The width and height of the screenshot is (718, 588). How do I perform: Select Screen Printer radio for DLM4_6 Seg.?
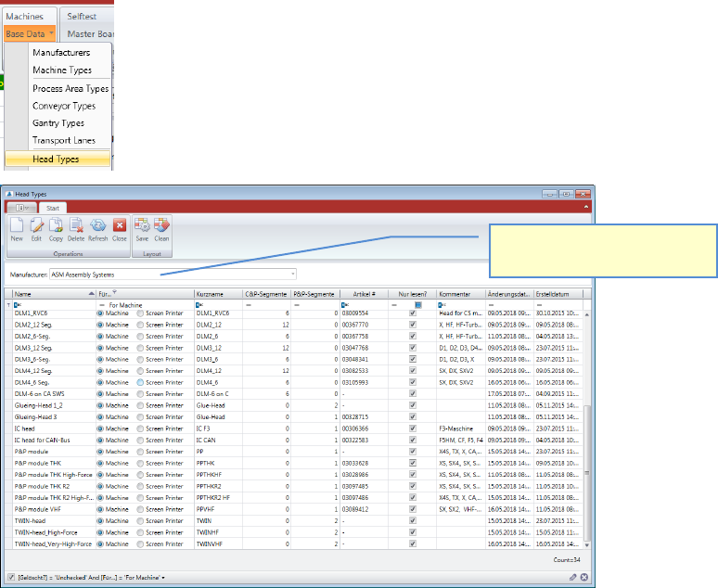pos(140,382)
